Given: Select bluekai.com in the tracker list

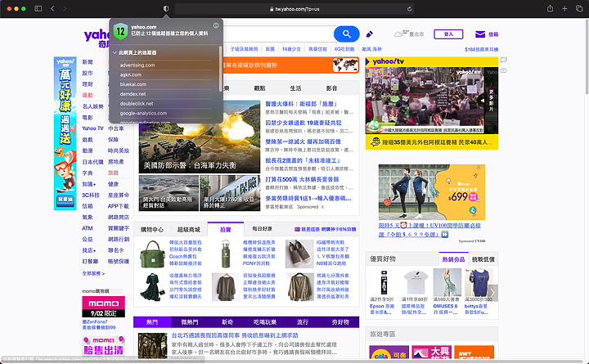Looking at the screenshot, I should point(133,84).
